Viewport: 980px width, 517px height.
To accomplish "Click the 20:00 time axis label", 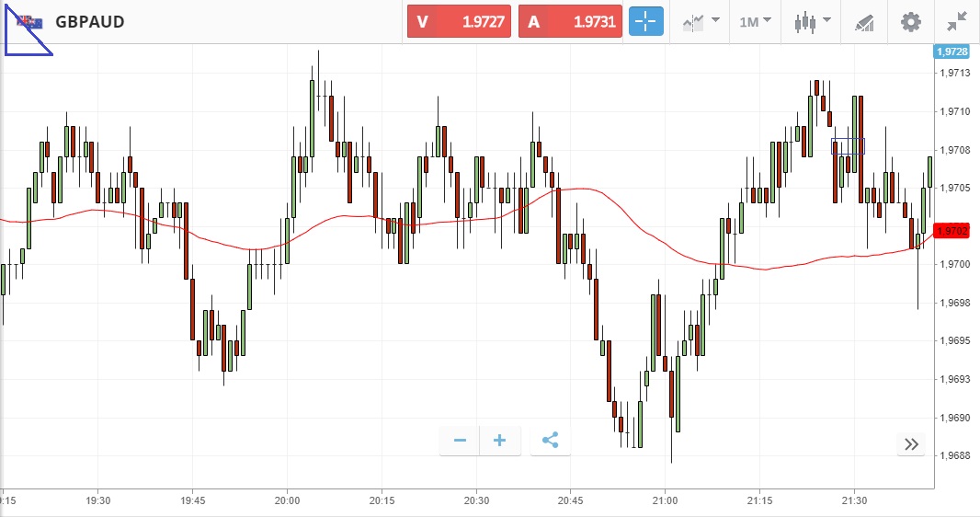I will (287, 500).
